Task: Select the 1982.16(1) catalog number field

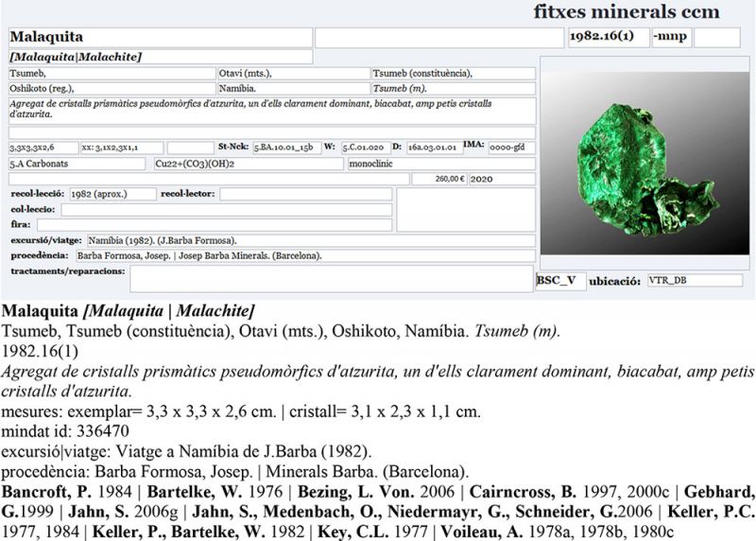Action: pyautogui.click(x=607, y=37)
